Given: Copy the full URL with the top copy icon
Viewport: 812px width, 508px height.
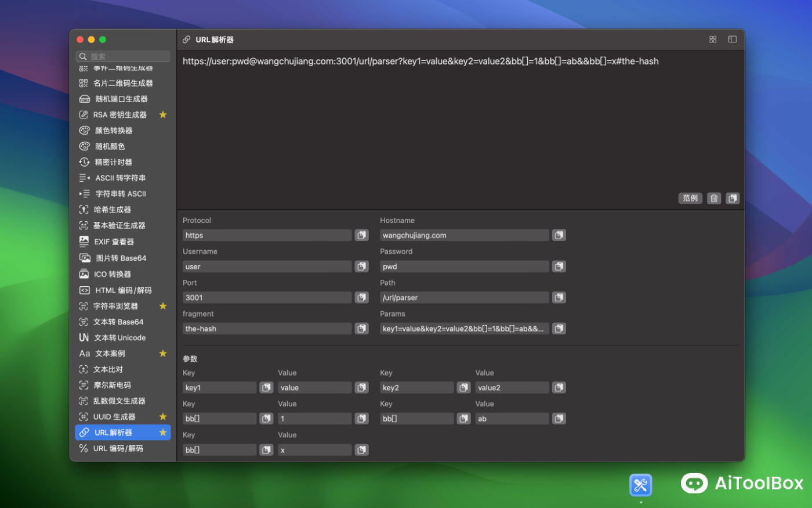Looking at the screenshot, I should click(x=733, y=198).
